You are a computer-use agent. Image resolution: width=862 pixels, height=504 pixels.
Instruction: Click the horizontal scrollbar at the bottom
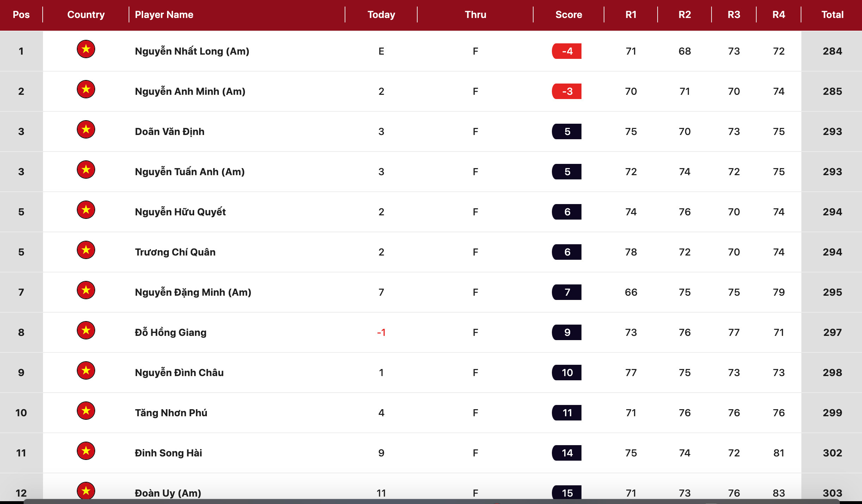(x=431, y=502)
